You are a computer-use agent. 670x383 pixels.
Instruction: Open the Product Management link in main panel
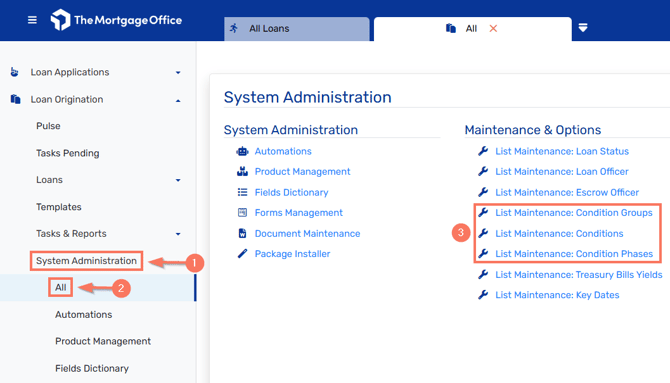pos(303,172)
